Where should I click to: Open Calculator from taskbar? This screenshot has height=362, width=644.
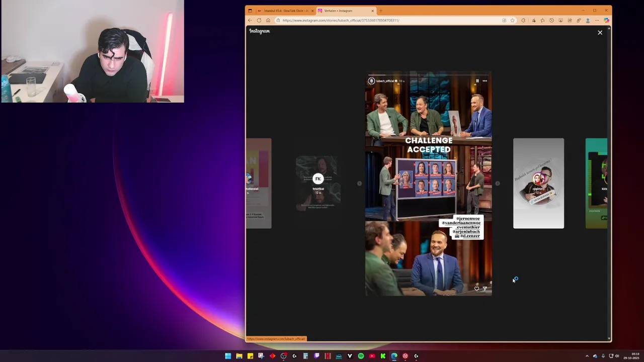click(305, 356)
